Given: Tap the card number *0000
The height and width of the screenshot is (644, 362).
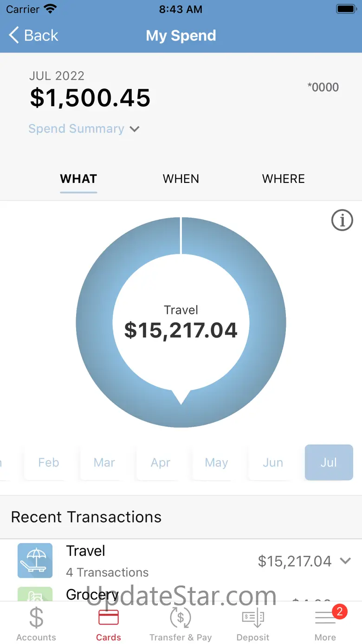Looking at the screenshot, I should (323, 87).
